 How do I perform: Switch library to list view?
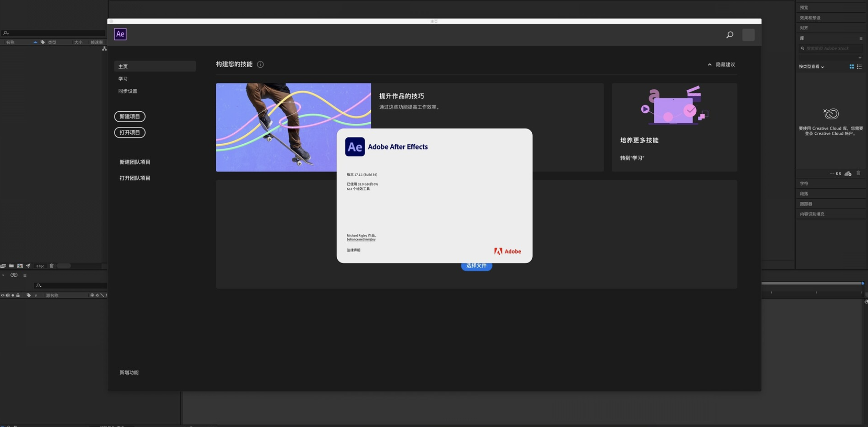point(859,67)
